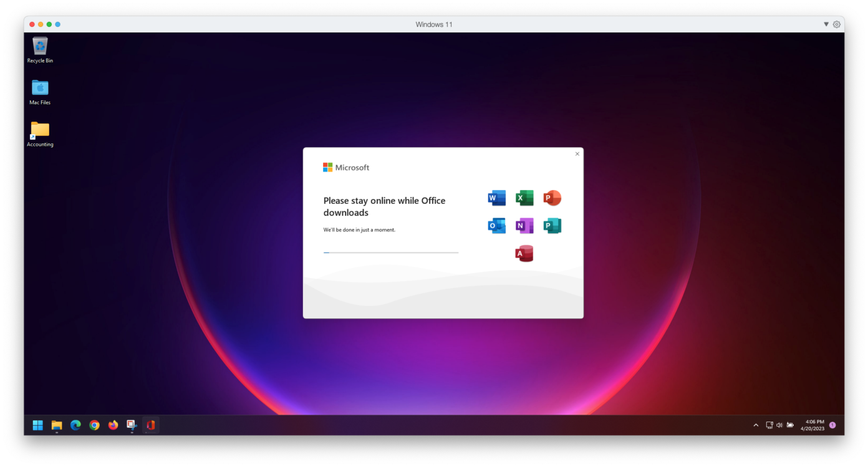Open the Office installer from the taskbar
Viewport: 868px width, 467px height.
pos(150,425)
